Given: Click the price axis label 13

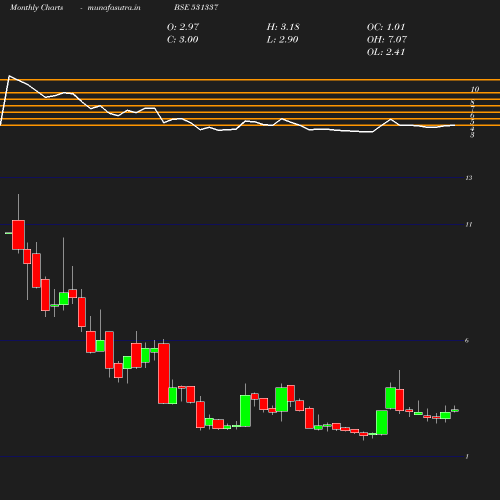Looking at the screenshot, I should pos(469,178).
